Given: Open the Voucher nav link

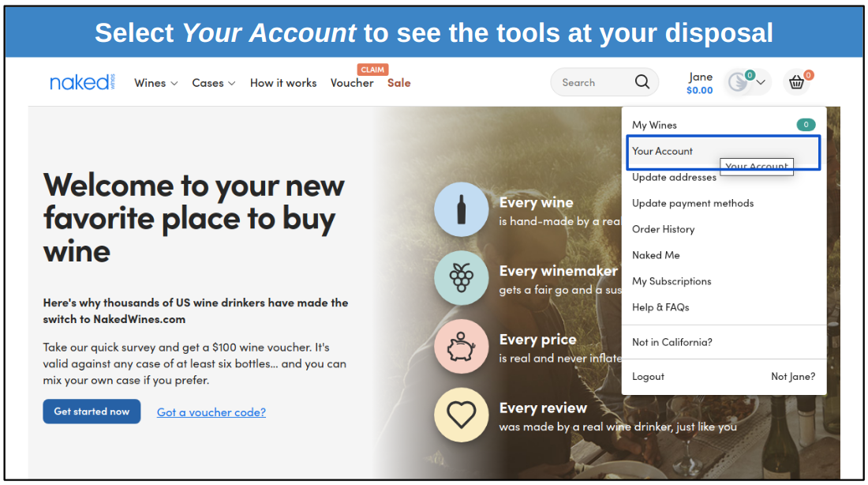Looking at the screenshot, I should [x=352, y=83].
